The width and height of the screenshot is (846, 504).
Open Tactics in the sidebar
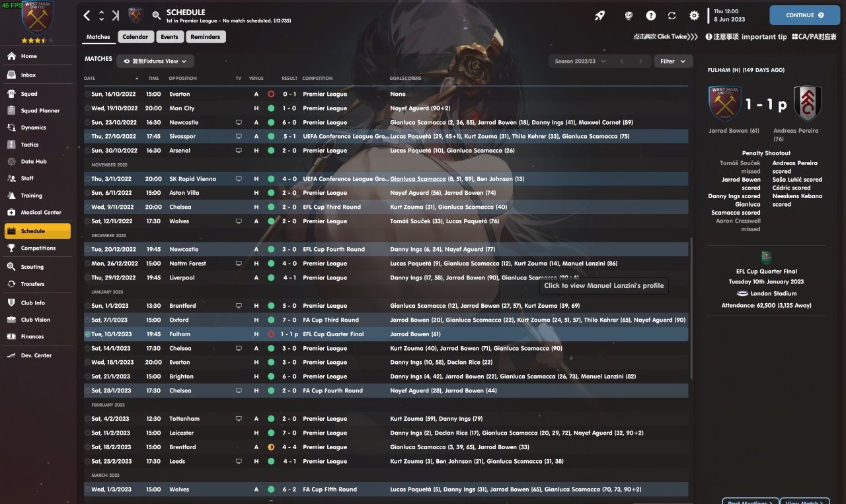pos(36,145)
